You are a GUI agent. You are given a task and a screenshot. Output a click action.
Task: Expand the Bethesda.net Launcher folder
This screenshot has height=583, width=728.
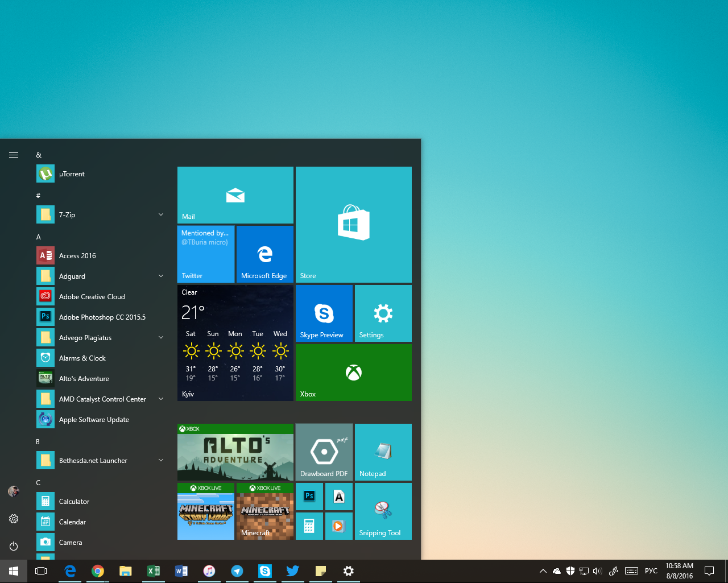tap(100, 461)
